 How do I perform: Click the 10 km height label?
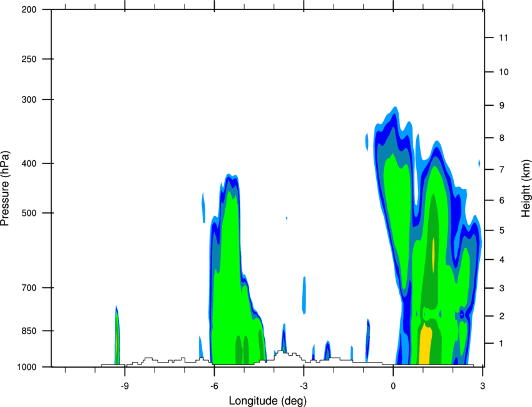(x=503, y=72)
